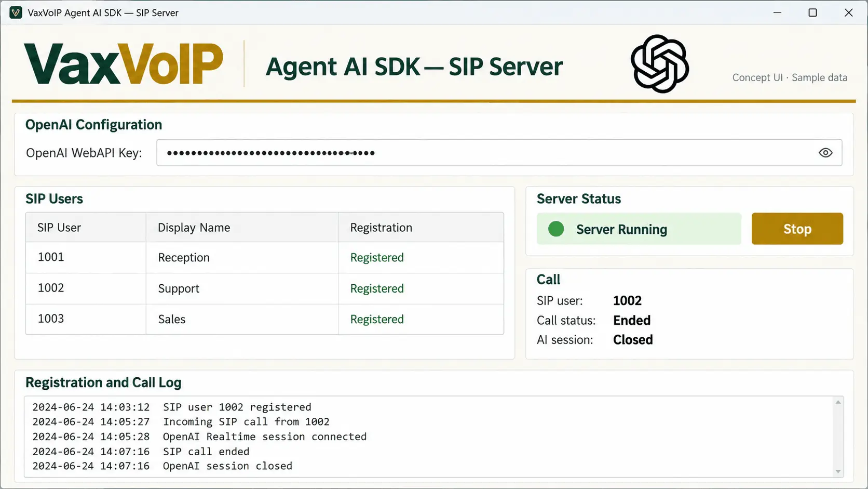Click the Server Running status label
Image resolution: width=868 pixels, height=489 pixels.
click(x=621, y=229)
